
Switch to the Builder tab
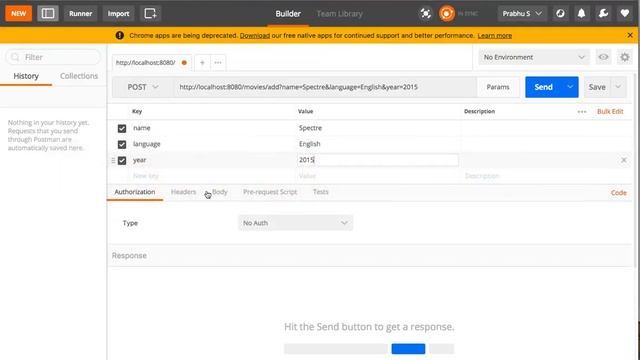288,13
